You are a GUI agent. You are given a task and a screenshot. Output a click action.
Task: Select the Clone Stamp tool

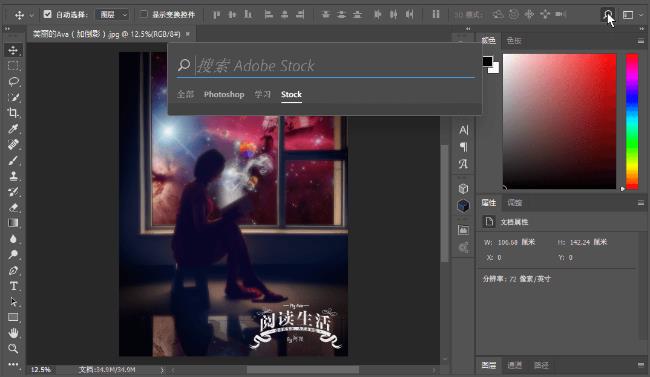pos(13,176)
